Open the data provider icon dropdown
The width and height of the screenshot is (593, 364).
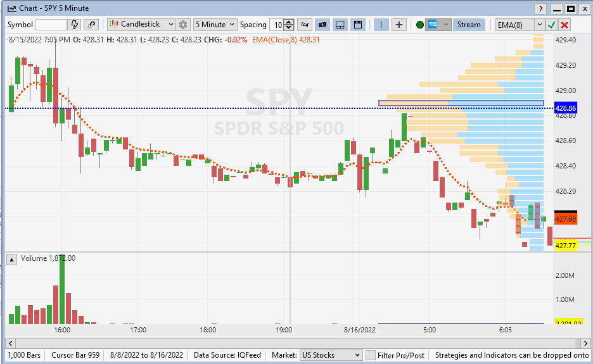pos(438,25)
